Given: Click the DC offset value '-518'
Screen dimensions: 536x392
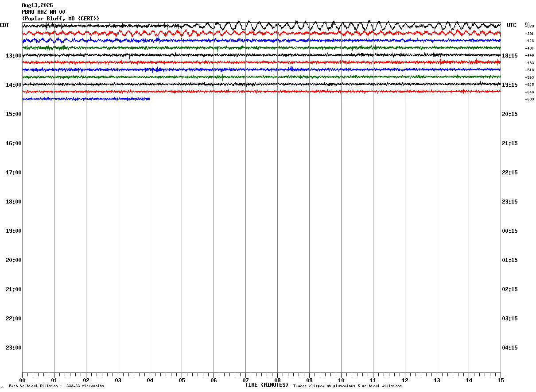Looking at the screenshot, I should (529, 70).
